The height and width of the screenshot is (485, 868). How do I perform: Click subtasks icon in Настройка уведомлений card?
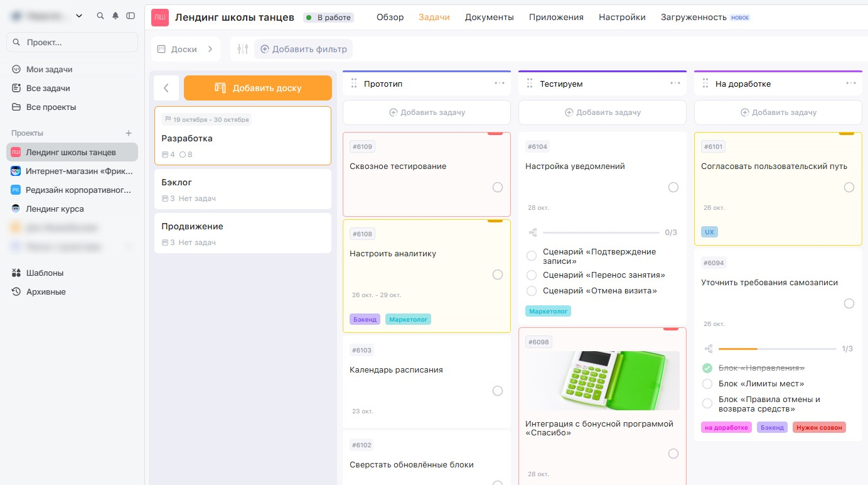point(533,232)
